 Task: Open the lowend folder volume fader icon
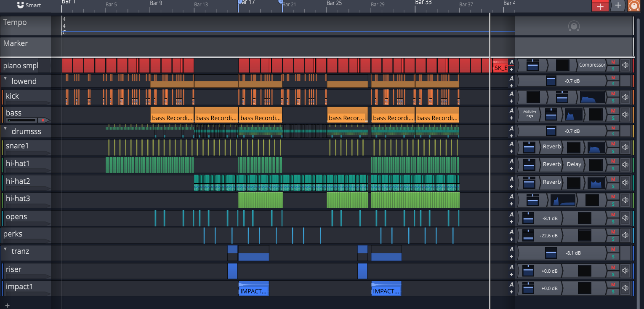click(551, 81)
